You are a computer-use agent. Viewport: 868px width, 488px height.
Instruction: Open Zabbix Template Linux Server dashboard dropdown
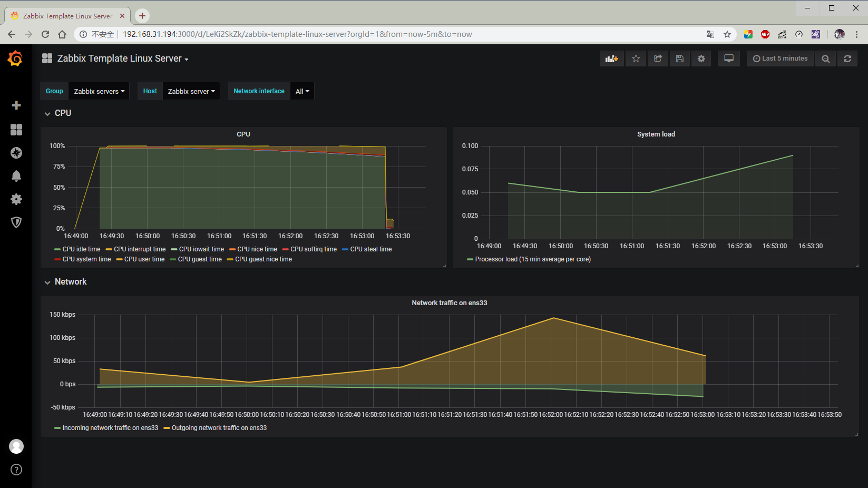pos(123,58)
